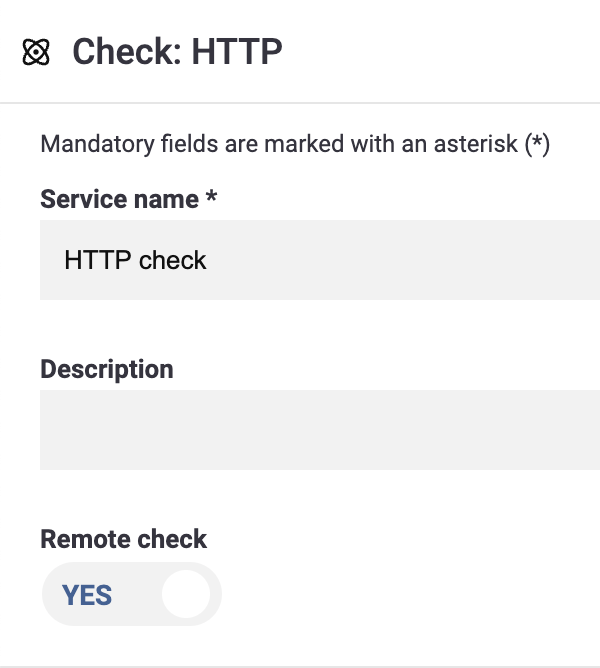Viewport: 600px width, 668px height.
Task: Click the word 'asterisk' in the notice
Action: [x=476, y=144]
